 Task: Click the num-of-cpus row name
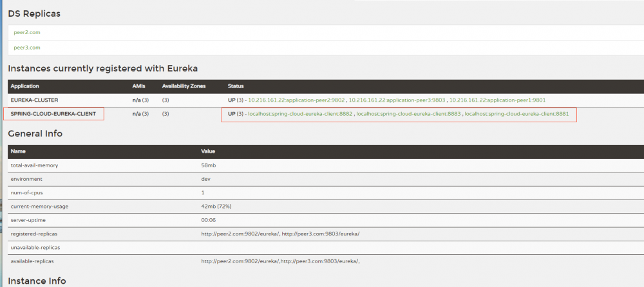tap(27, 192)
